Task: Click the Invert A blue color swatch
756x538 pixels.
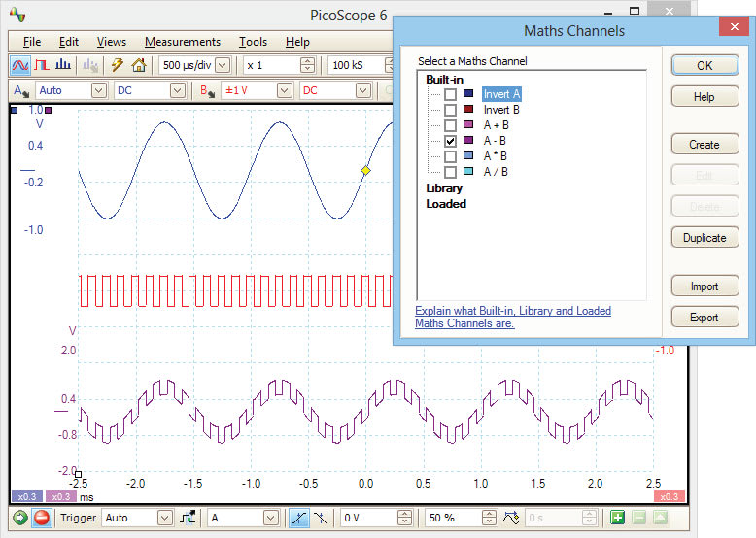Action: click(x=468, y=93)
